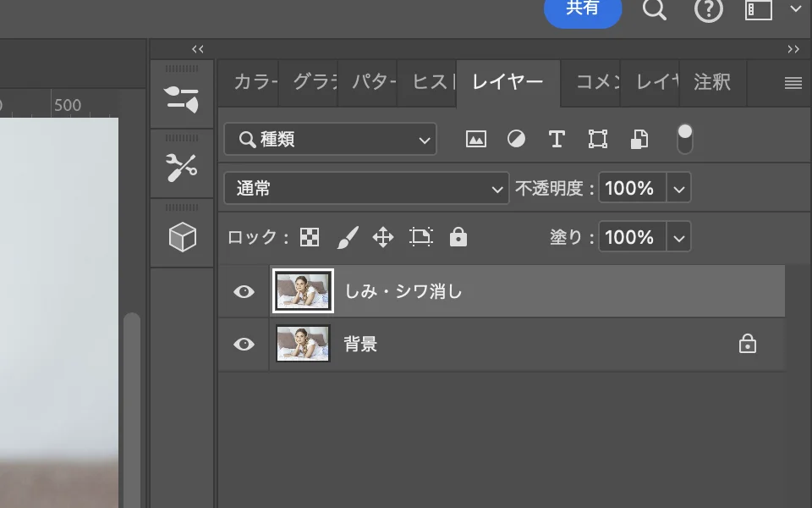Viewport: 812px width, 508px height.
Task: Switch to the 注釈 tab
Action: coord(711,82)
